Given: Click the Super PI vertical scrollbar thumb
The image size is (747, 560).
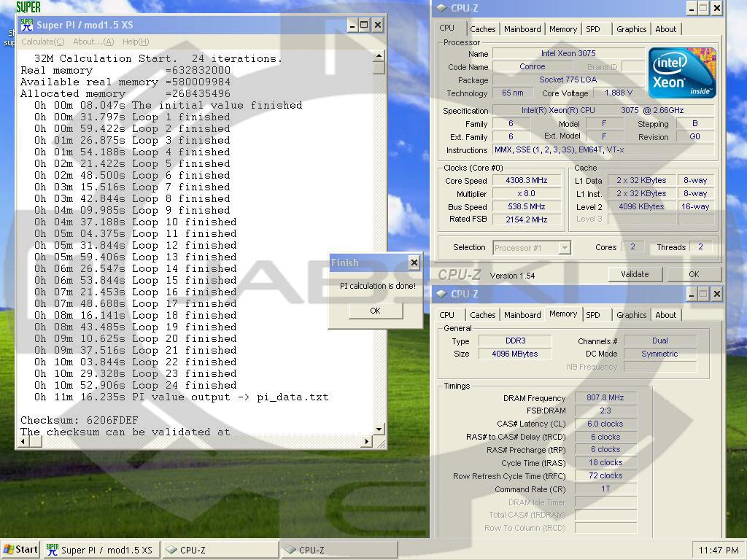Looking at the screenshot, I should (x=379, y=69).
